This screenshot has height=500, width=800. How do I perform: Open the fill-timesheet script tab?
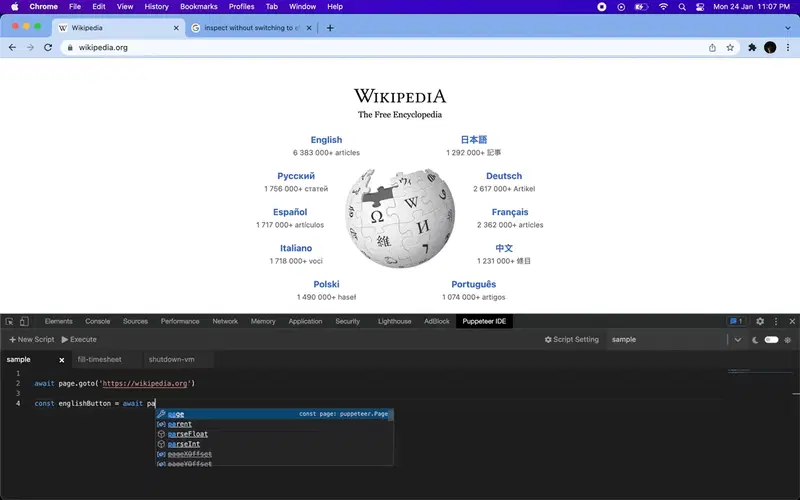coord(99,360)
